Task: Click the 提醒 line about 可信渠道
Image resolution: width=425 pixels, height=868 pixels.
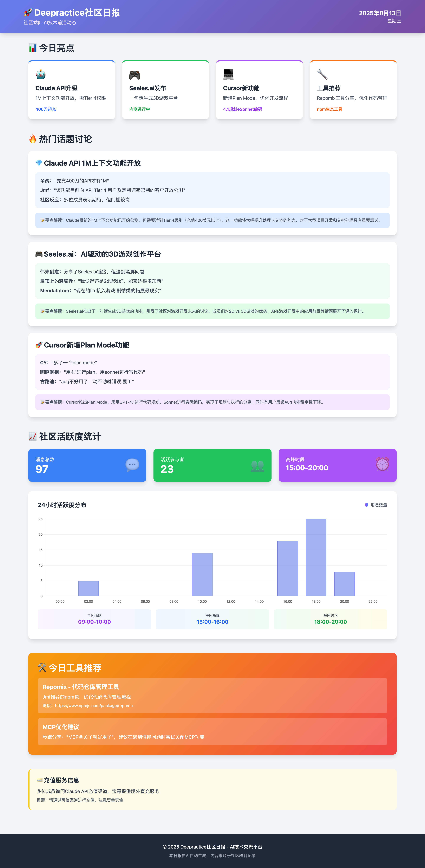Action: pyautogui.click(x=80, y=800)
